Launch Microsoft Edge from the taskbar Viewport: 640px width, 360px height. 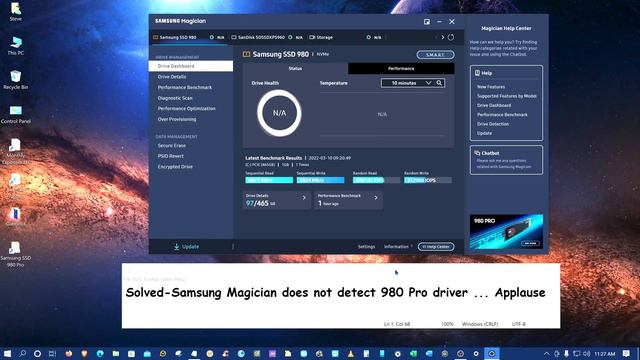pyautogui.click(x=100, y=353)
